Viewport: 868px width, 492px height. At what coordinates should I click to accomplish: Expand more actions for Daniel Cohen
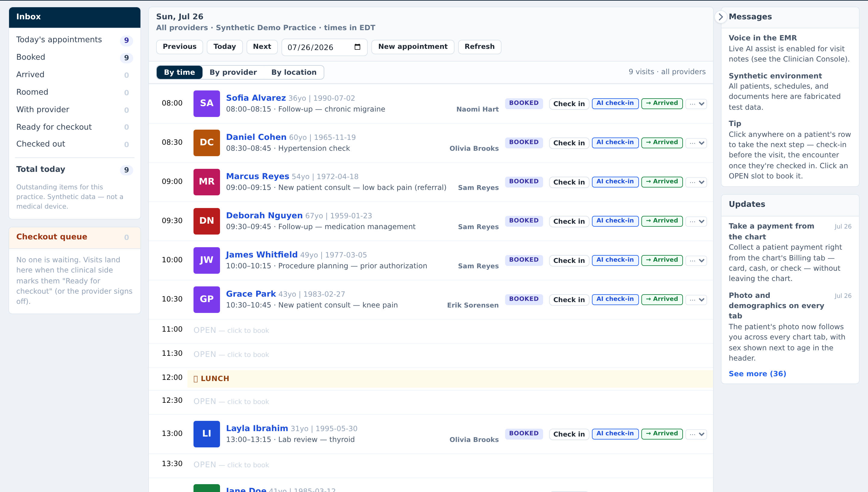pos(697,143)
